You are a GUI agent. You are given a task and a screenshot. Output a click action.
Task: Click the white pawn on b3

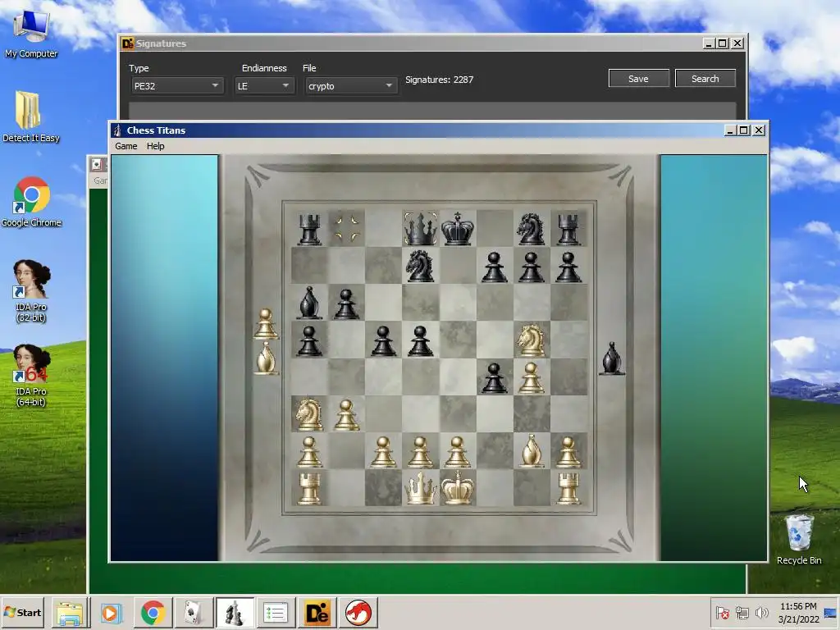pos(346,414)
